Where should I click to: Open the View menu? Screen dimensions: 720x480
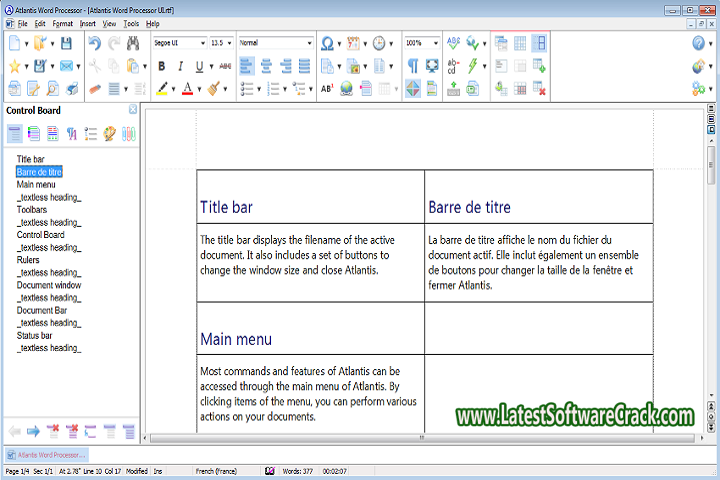point(109,23)
